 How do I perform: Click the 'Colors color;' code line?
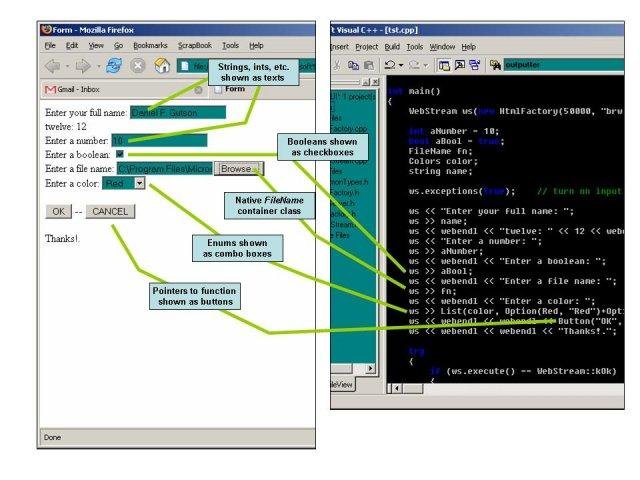click(x=443, y=161)
